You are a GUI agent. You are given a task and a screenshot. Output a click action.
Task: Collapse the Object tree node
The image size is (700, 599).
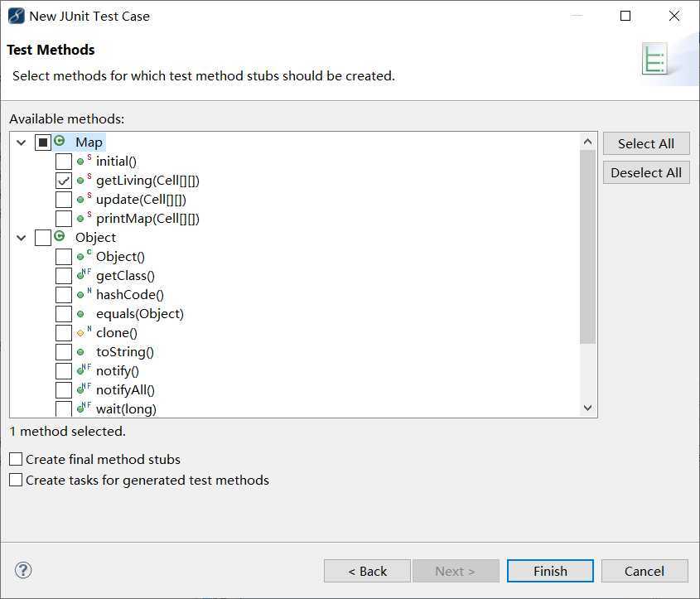(21, 238)
